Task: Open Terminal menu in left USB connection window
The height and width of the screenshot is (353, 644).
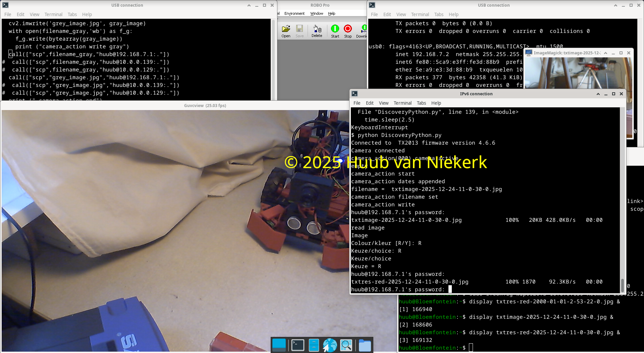Action: coord(53,14)
